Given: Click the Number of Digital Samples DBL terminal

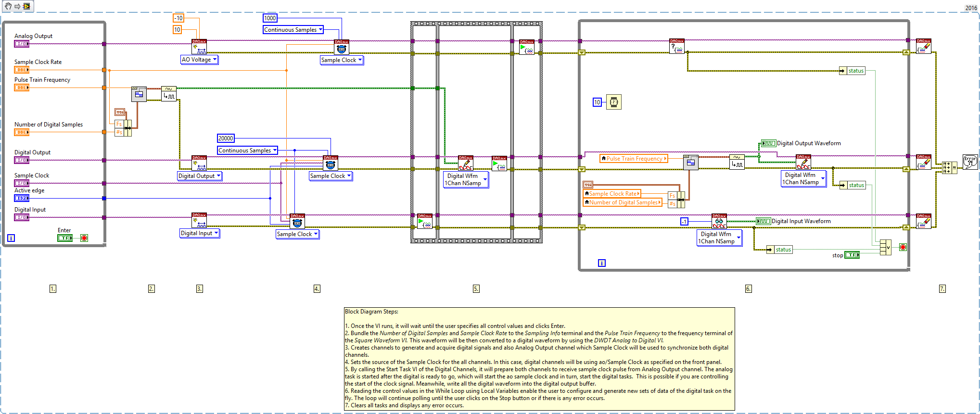Looking at the screenshot, I should 22,132.
